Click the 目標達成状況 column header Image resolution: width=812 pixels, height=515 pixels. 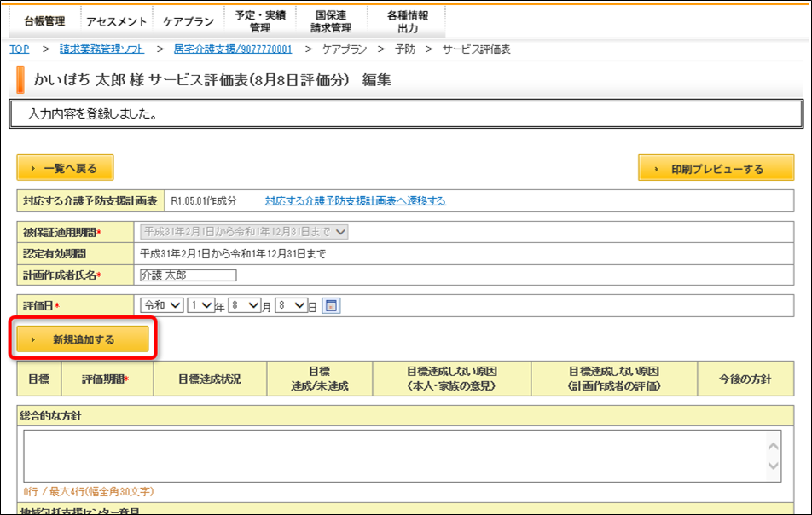click(x=210, y=379)
